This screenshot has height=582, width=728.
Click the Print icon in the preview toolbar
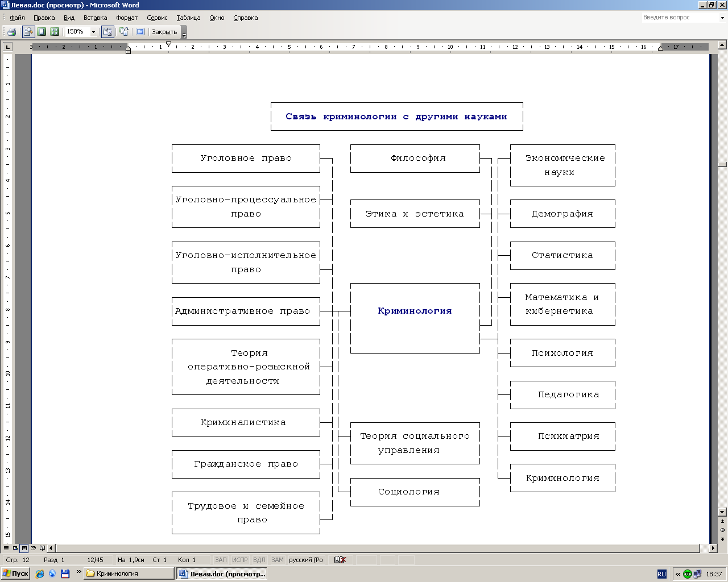(x=11, y=32)
